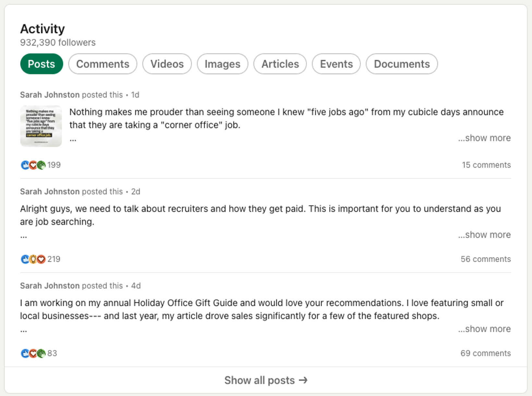Expand the recruiters post with show more
532x396 pixels.
484,234
